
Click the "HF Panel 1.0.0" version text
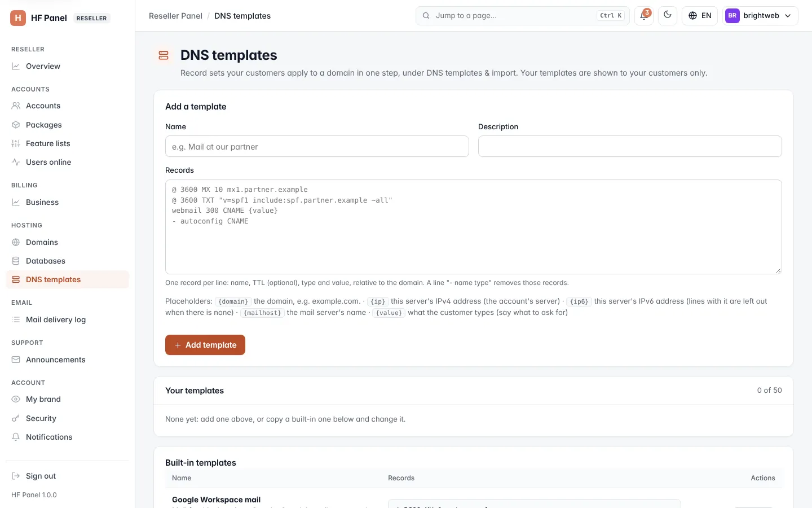[34, 495]
